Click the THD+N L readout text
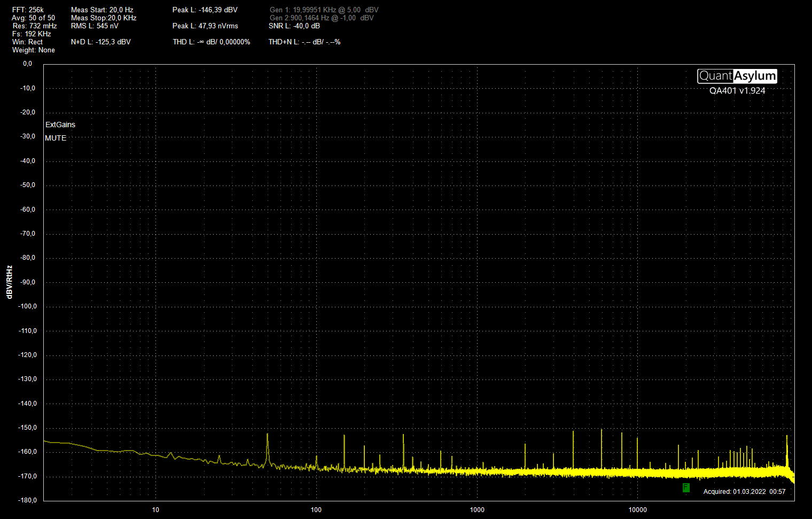This screenshot has width=812, height=519. (x=304, y=42)
